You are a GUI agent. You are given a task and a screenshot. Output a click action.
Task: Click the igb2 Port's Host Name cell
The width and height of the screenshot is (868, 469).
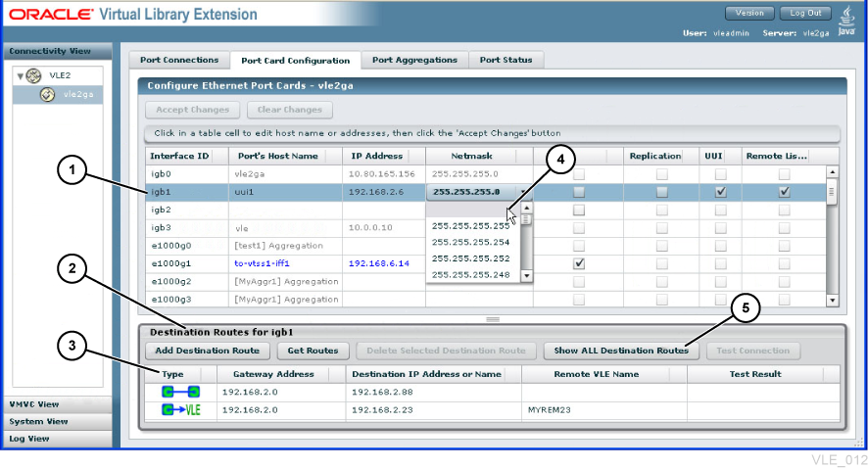[x=286, y=210]
